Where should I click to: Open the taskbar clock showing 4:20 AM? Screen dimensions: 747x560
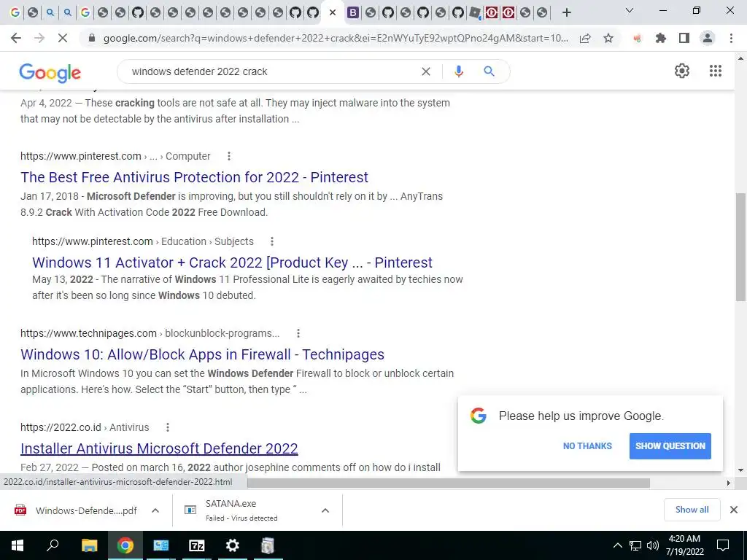[x=684, y=545]
